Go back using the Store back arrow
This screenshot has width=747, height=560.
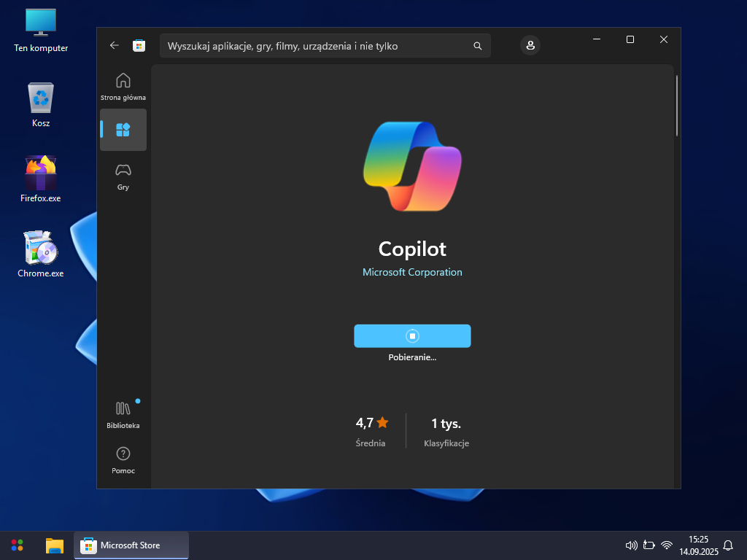point(114,45)
